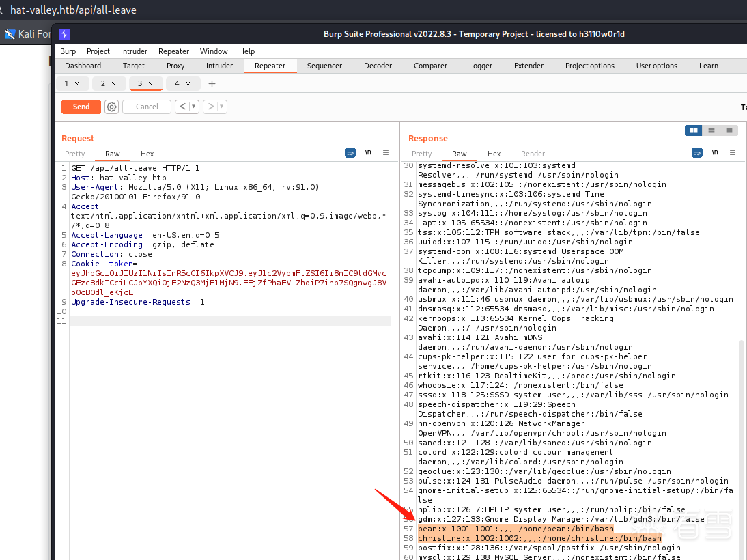The width and height of the screenshot is (747, 560).
Task: Close Repeater tab 2
Action: [x=114, y=83]
